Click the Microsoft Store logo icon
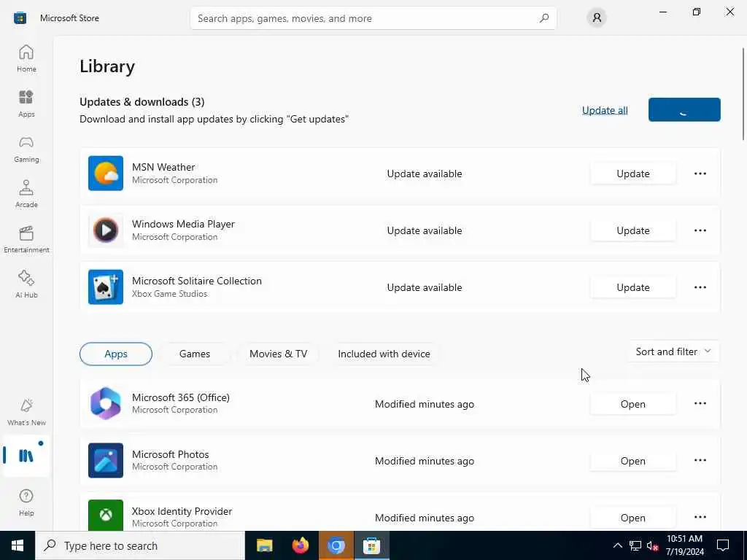Viewport: 747px width, 560px height. 20,18
